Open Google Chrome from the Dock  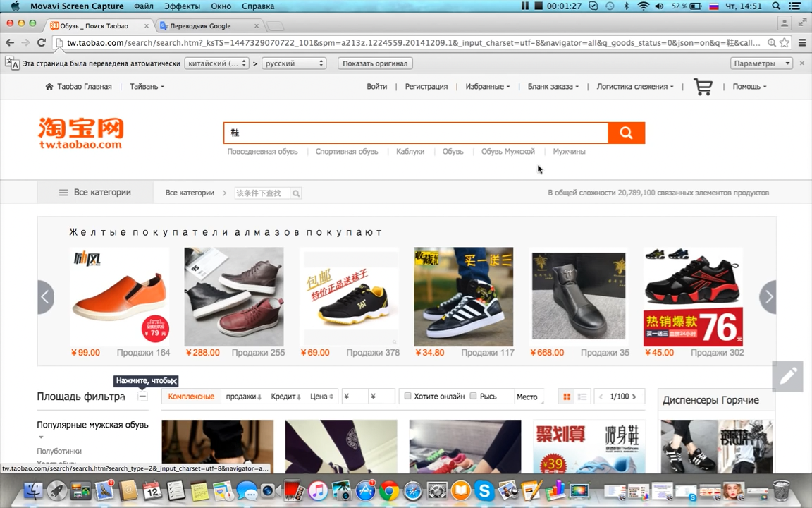pyautogui.click(x=389, y=490)
